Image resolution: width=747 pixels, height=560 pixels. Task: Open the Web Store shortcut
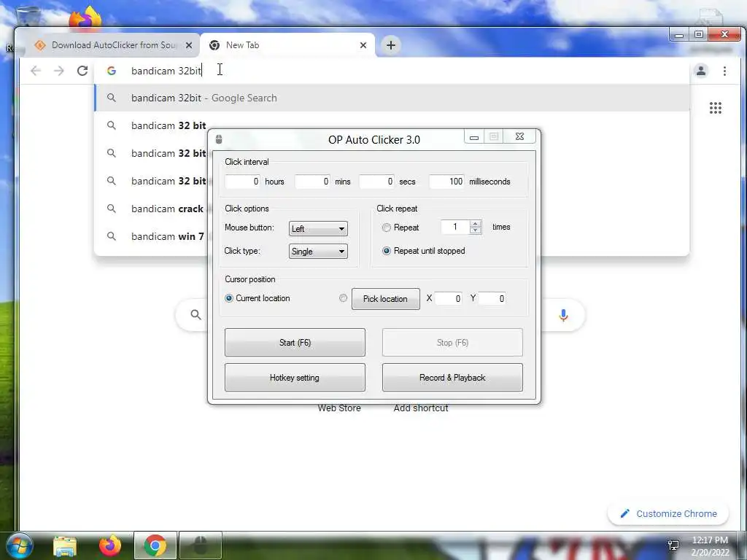[339, 408]
